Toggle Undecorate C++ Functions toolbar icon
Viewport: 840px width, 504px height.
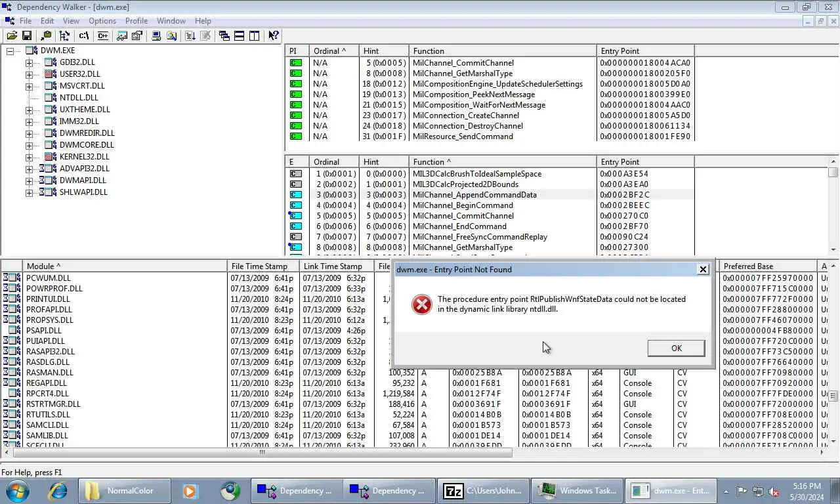pos(102,35)
